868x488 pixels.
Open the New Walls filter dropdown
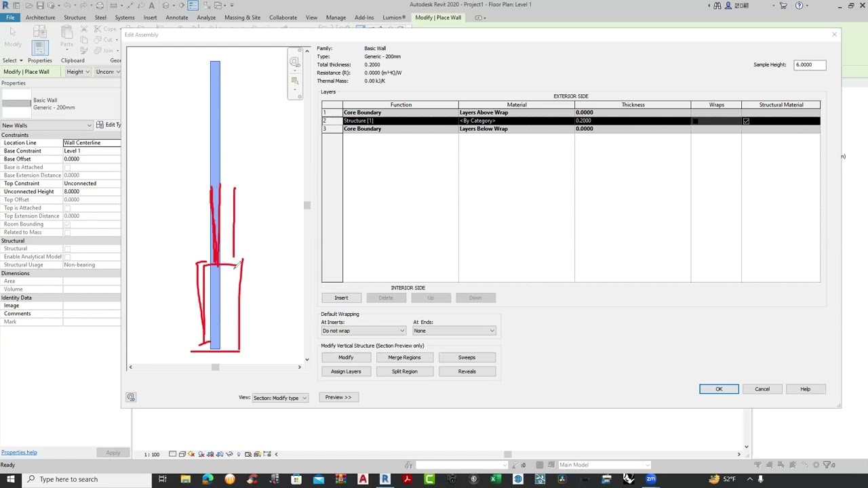[x=47, y=125]
